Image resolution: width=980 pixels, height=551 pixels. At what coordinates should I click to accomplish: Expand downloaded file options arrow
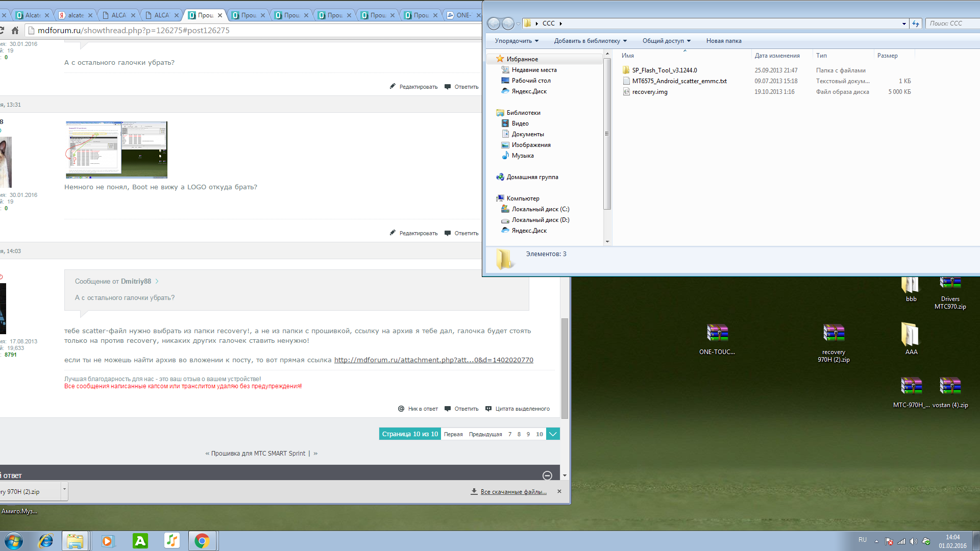(x=64, y=489)
